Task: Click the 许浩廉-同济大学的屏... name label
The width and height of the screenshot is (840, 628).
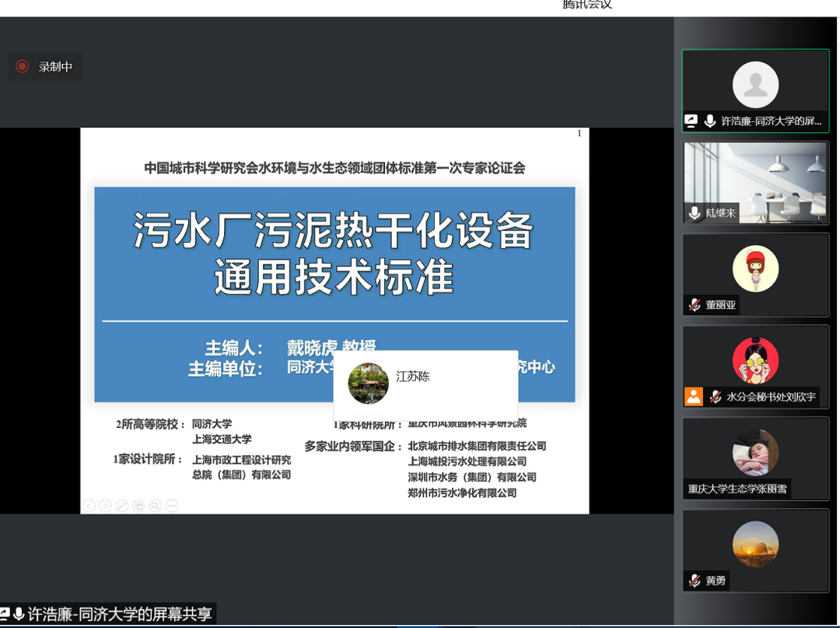Action: (x=771, y=121)
